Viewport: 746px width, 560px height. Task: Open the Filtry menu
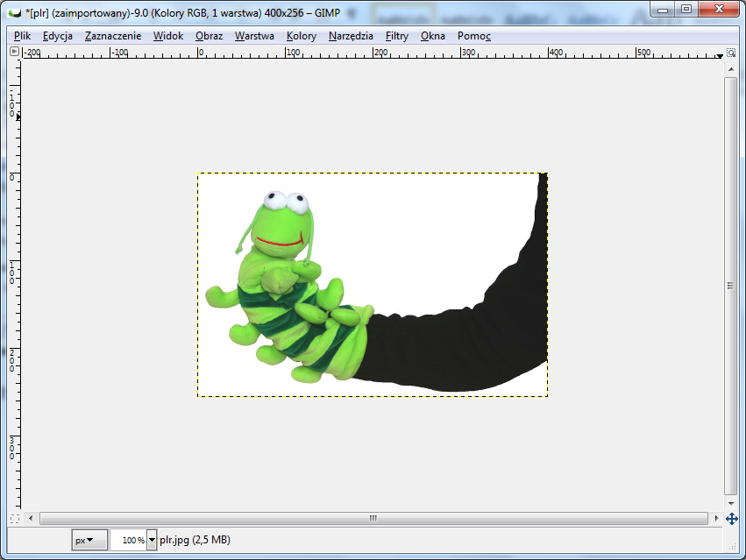click(397, 36)
